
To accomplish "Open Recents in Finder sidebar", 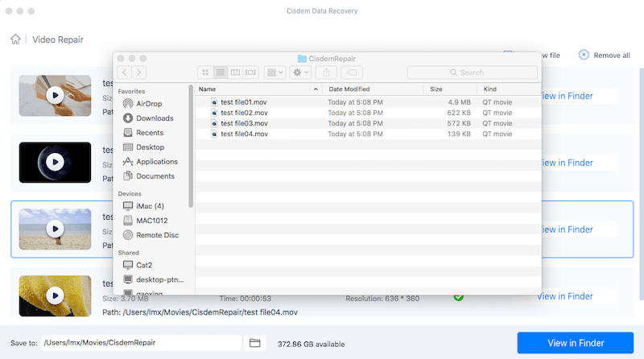I will click(x=150, y=133).
